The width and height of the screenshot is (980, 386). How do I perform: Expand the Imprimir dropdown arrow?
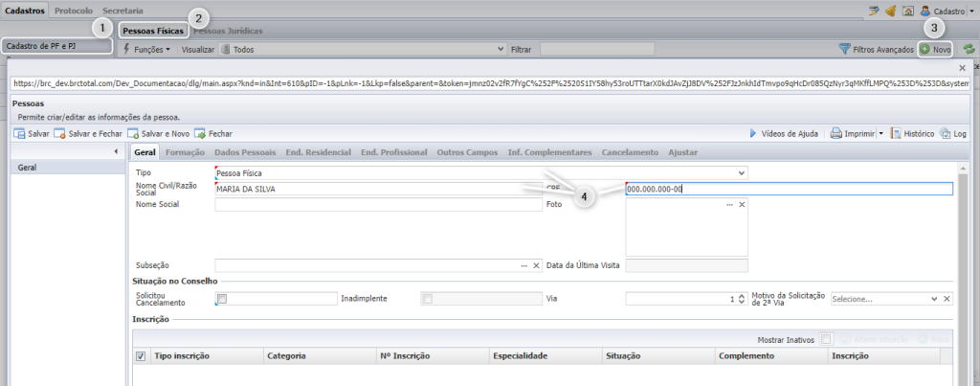880,134
